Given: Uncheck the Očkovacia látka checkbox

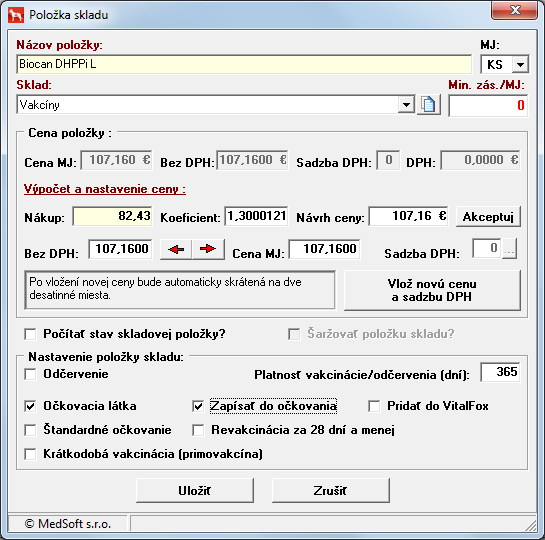Looking at the screenshot, I should coord(31,406).
